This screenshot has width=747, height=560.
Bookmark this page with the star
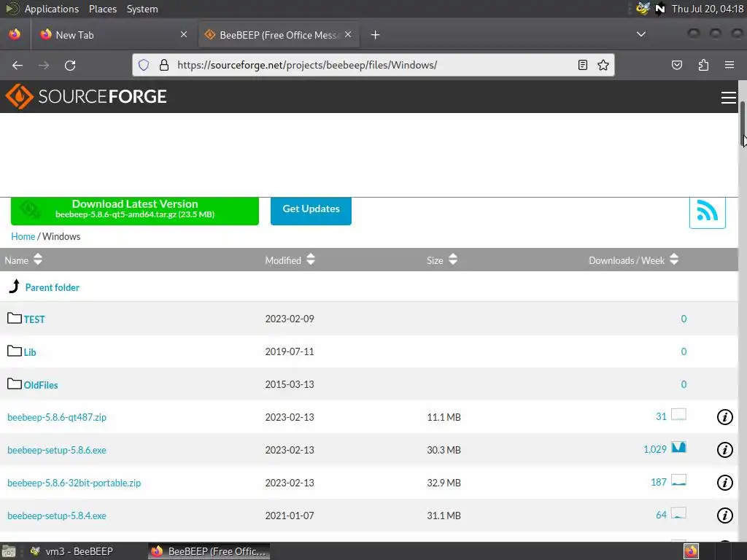tap(603, 65)
